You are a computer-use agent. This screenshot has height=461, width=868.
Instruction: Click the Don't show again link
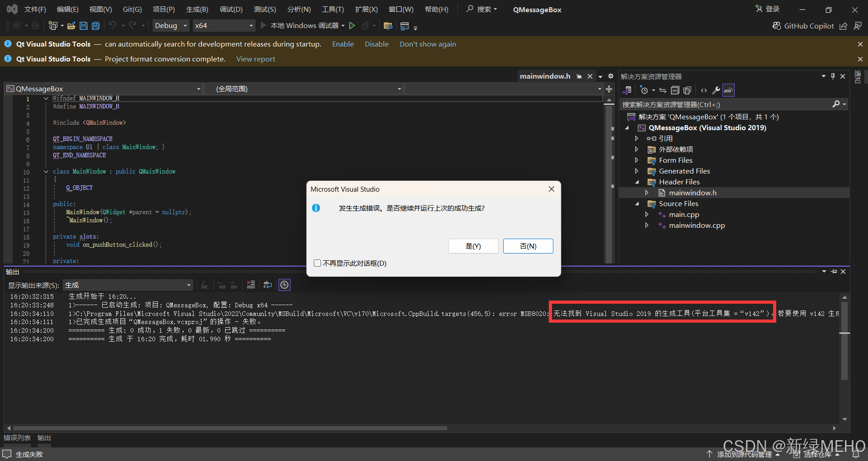[x=428, y=44]
